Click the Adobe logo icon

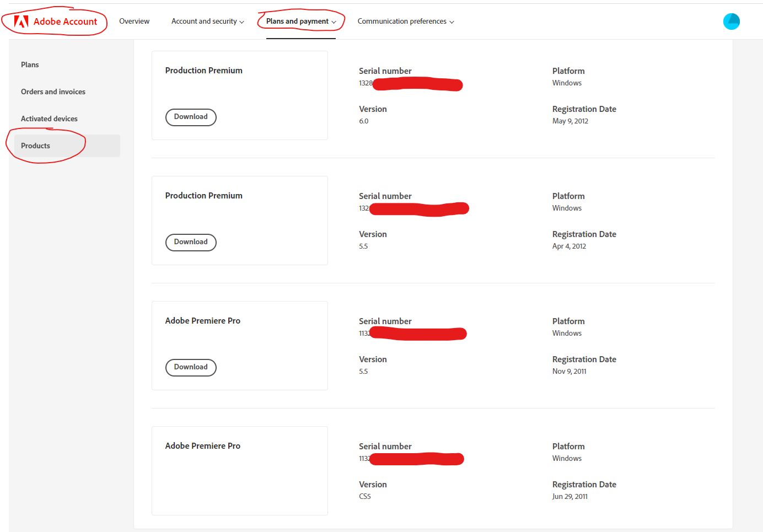tap(21, 22)
